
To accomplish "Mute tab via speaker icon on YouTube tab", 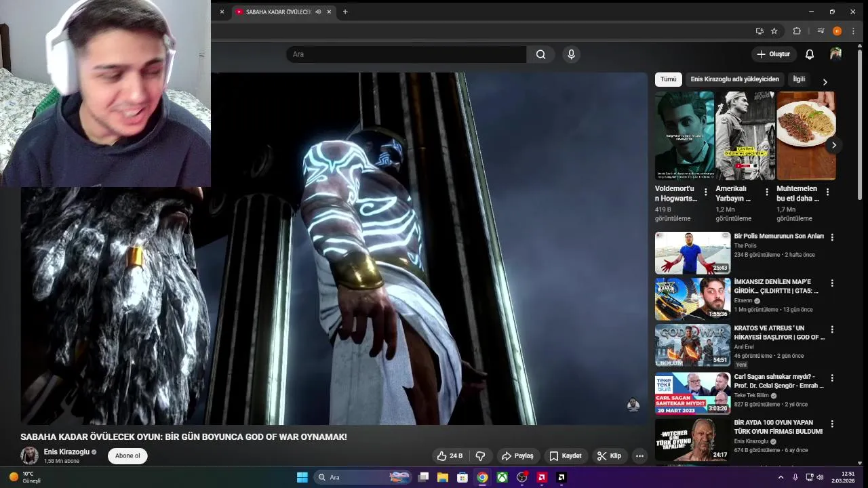I will pyautogui.click(x=318, y=12).
